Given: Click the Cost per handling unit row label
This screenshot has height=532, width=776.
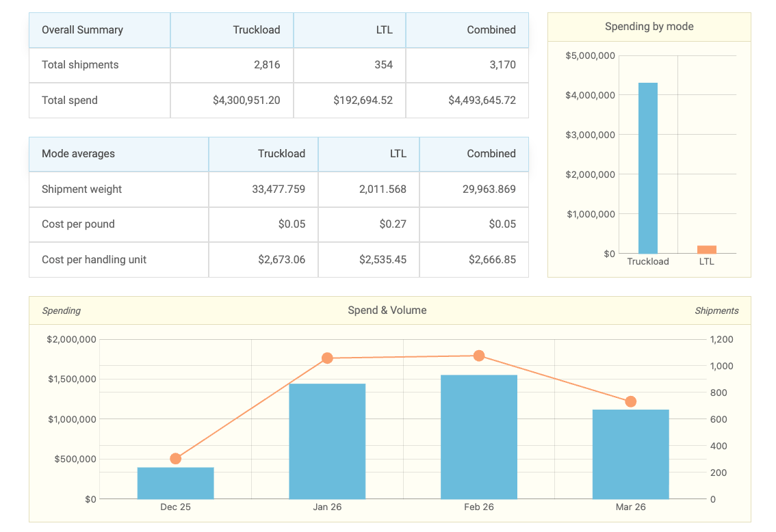Looking at the screenshot, I should [94, 260].
